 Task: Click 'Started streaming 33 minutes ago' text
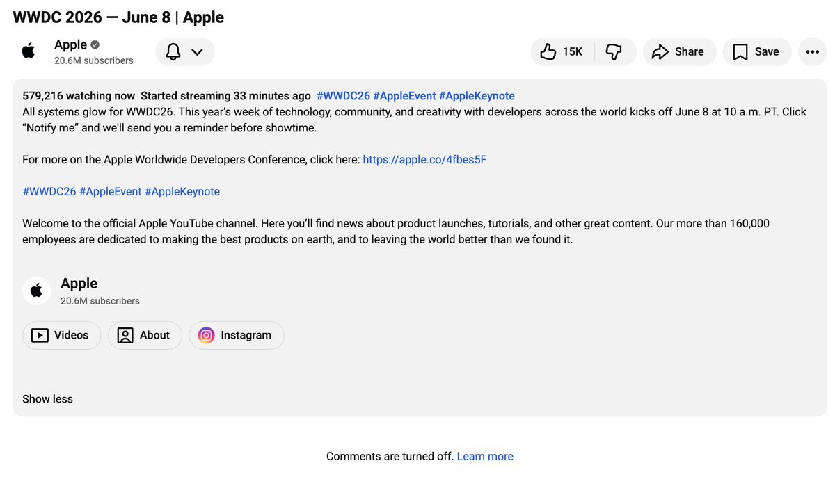(225, 96)
